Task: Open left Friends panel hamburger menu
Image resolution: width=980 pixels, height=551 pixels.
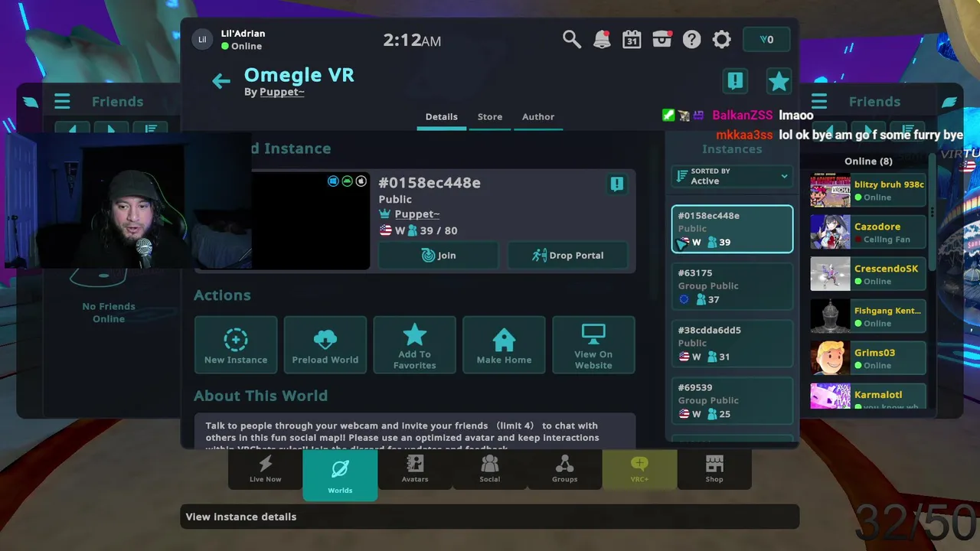Action: pos(62,102)
